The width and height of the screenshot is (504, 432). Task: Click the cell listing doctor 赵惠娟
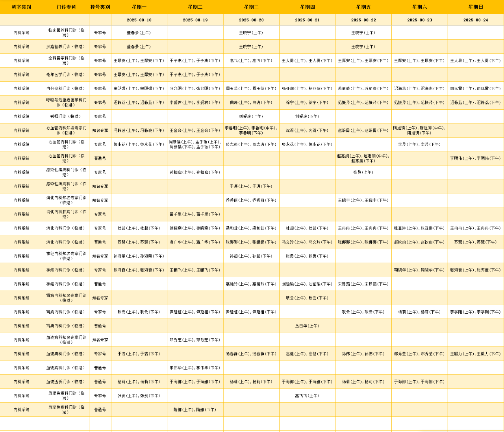coord(363,158)
